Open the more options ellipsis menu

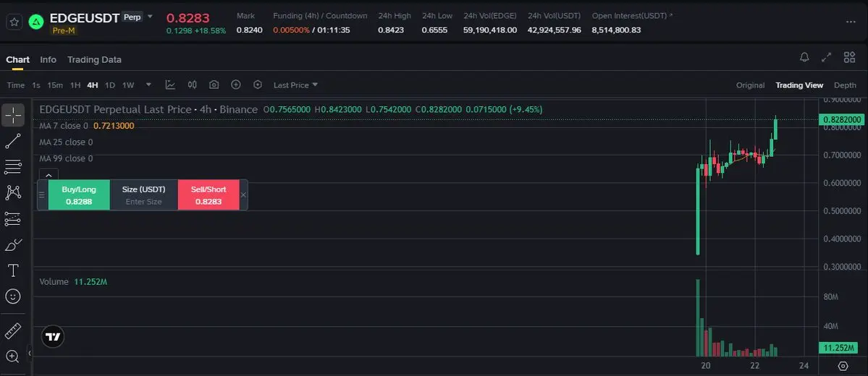tap(851, 22)
